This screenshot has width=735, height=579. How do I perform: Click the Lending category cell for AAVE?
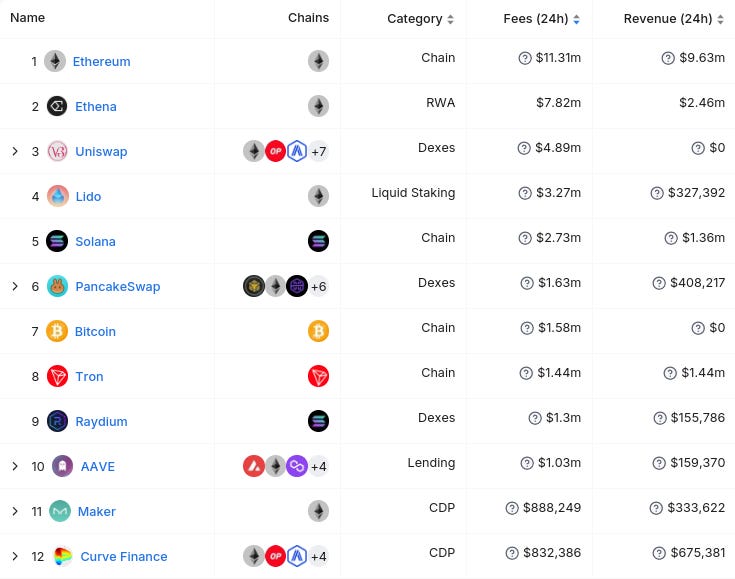click(431, 463)
